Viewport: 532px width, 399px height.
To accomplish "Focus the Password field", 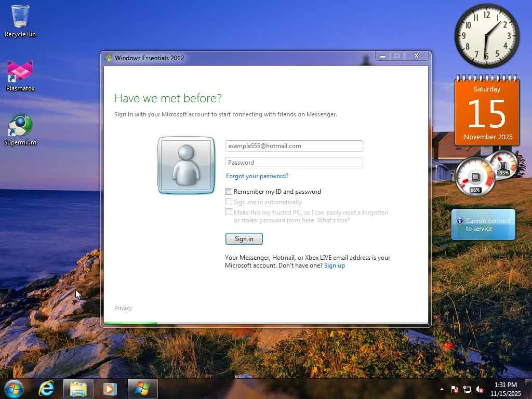I will pos(294,163).
